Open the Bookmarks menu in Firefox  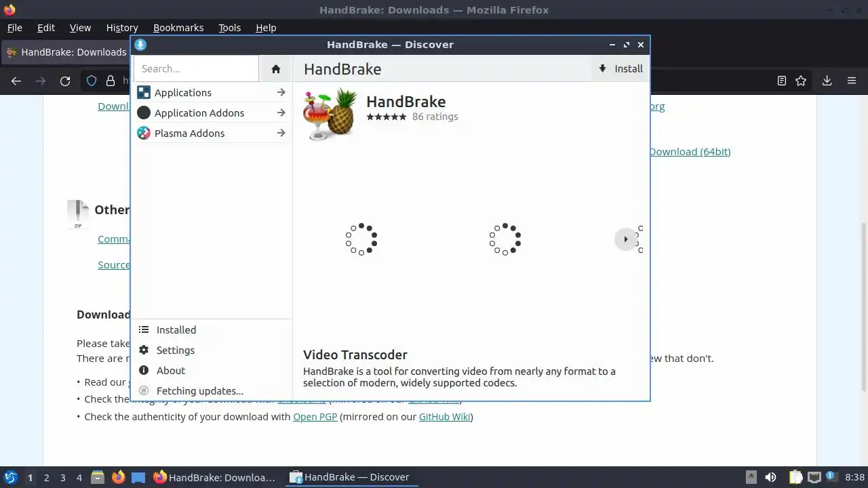178,28
